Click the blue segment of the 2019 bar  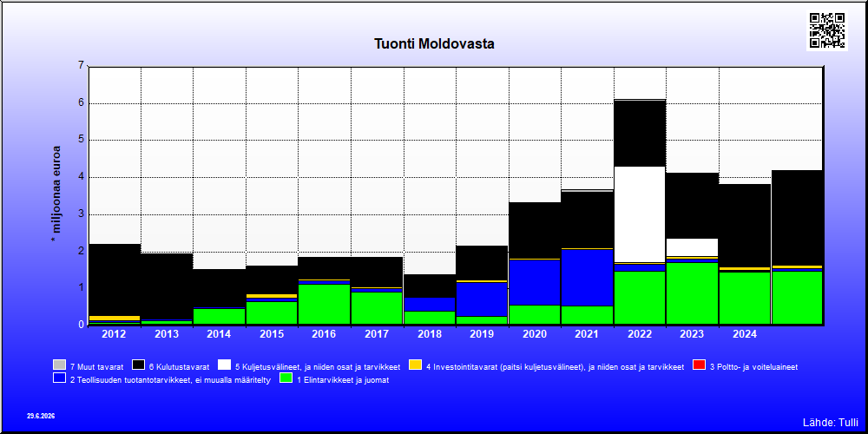pos(482,299)
